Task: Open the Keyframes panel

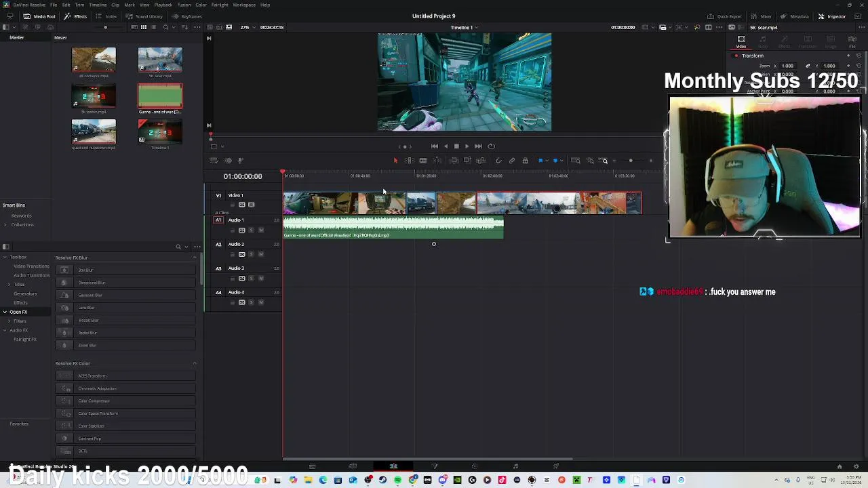Action: pyautogui.click(x=187, y=16)
